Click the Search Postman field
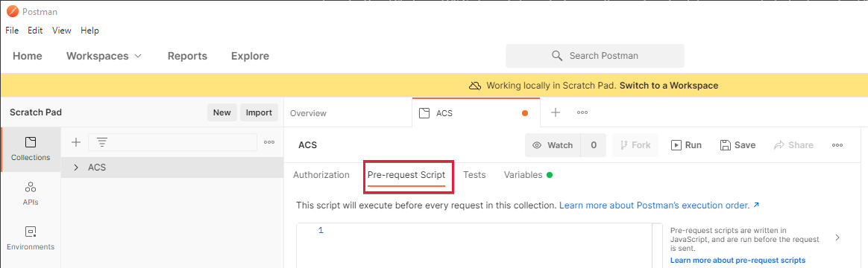Screen dimensions: 868x268 pyautogui.click(x=594, y=56)
